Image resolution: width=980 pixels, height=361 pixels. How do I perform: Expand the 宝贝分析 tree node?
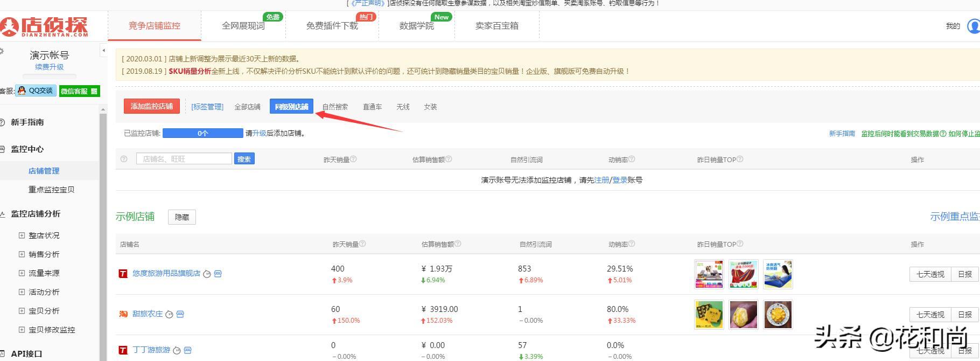pos(22,310)
